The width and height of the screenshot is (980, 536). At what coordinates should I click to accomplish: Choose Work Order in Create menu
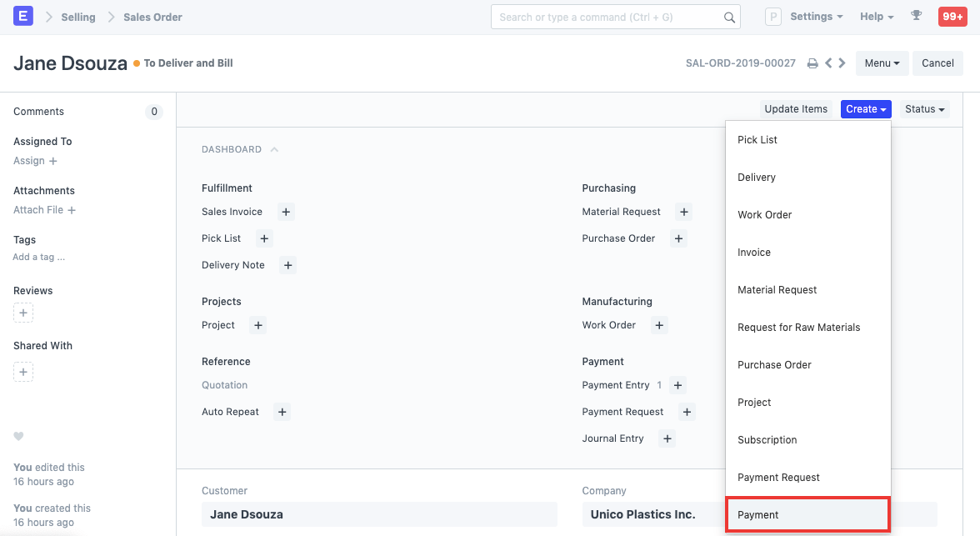pyautogui.click(x=808, y=215)
